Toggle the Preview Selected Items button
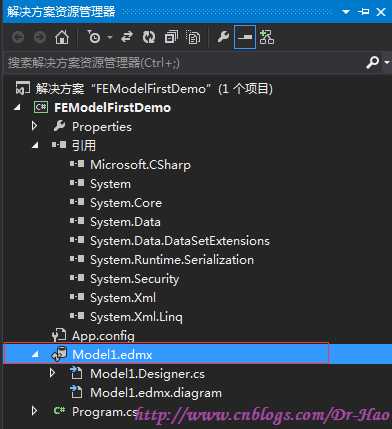This screenshot has height=429, width=392. click(x=245, y=37)
